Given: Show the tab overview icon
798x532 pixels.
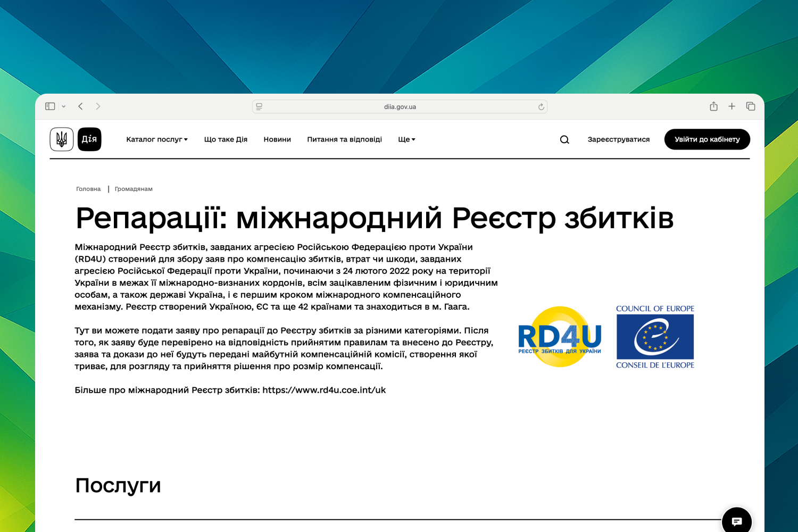Looking at the screenshot, I should coord(751,106).
